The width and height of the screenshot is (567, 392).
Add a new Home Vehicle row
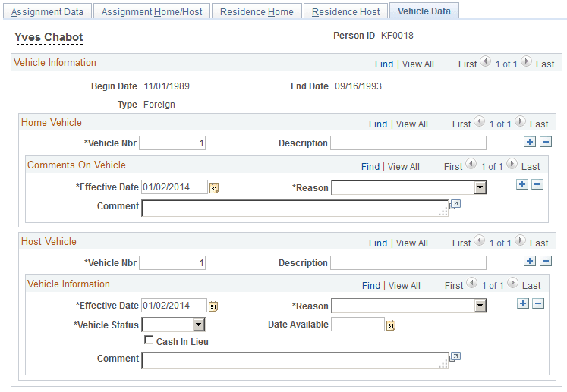click(x=530, y=142)
